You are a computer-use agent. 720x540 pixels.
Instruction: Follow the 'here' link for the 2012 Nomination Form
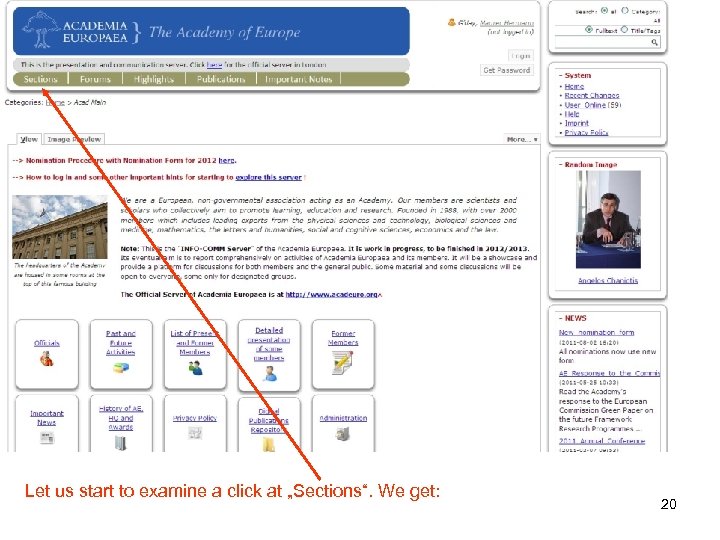(x=226, y=160)
